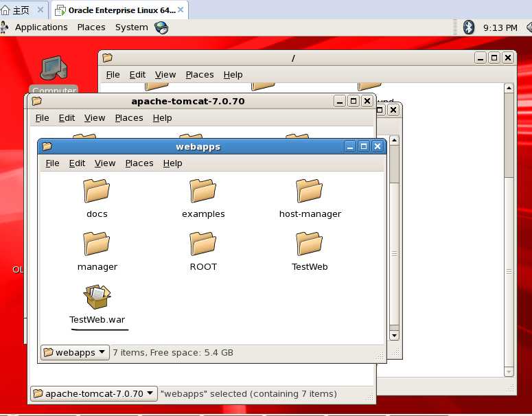
Task: Switch to the 主页 tab
Action: (21, 10)
